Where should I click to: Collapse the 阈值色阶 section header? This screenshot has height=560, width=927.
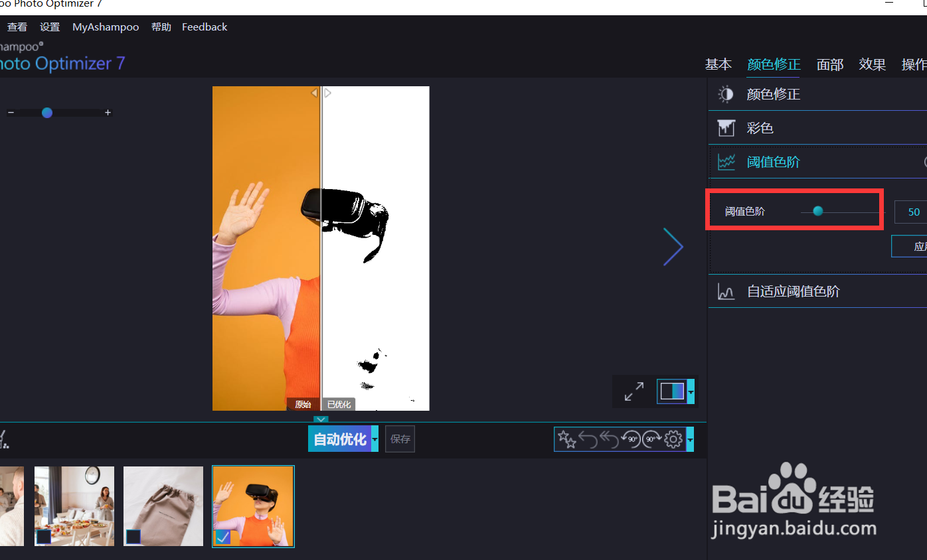coord(817,162)
